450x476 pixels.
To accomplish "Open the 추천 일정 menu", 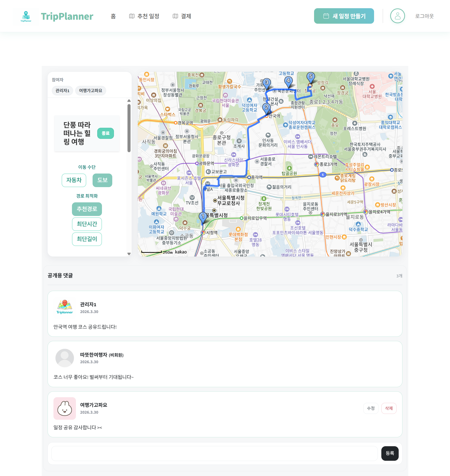I will point(144,16).
